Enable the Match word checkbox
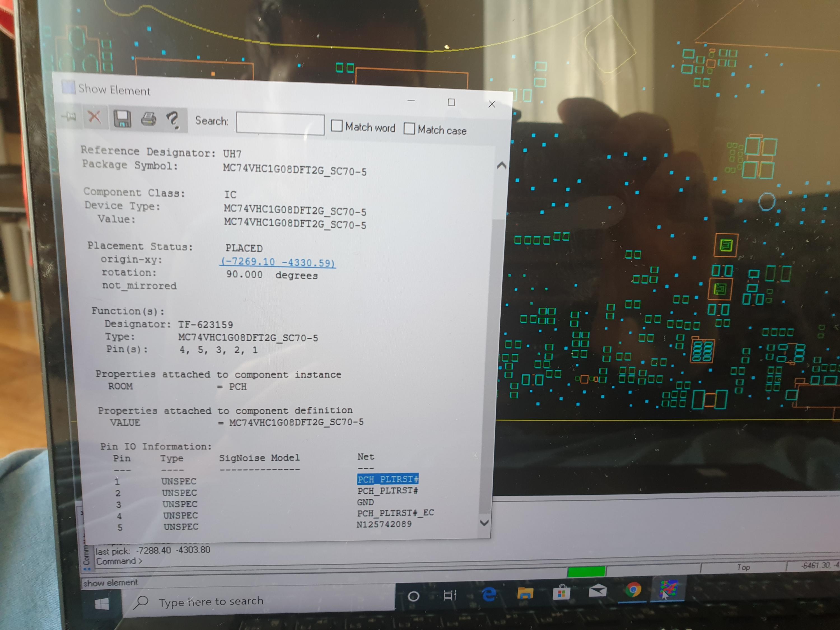Screen dimensions: 840x630 click(x=337, y=126)
